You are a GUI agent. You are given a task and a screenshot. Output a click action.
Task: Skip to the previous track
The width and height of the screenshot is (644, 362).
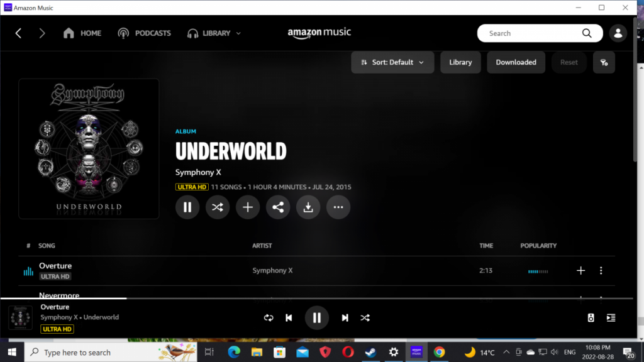coord(289,318)
